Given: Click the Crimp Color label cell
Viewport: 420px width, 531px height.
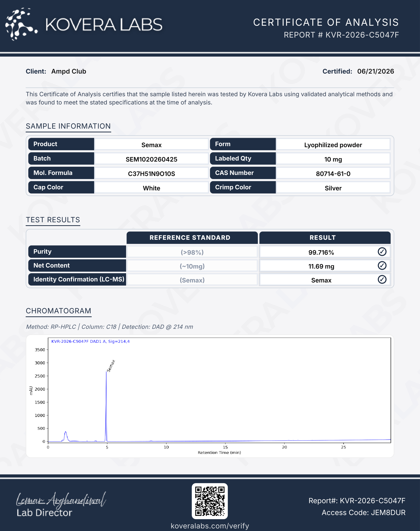Looking at the screenshot, I should [x=243, y=187].
